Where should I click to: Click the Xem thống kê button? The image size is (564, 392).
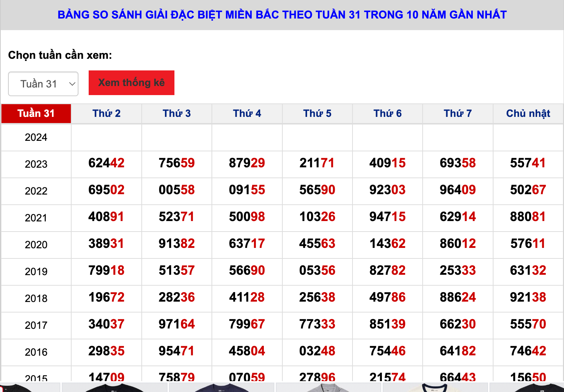point(132,83)
